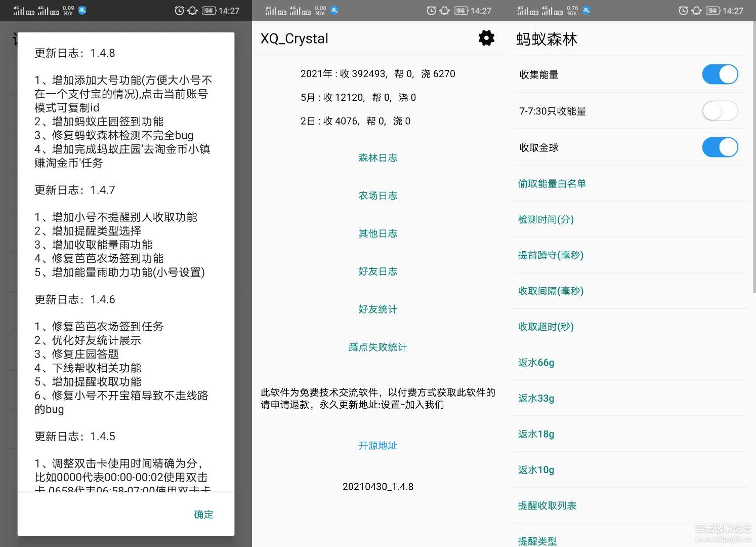Open the 开源地址 link

tap(377, 446)
